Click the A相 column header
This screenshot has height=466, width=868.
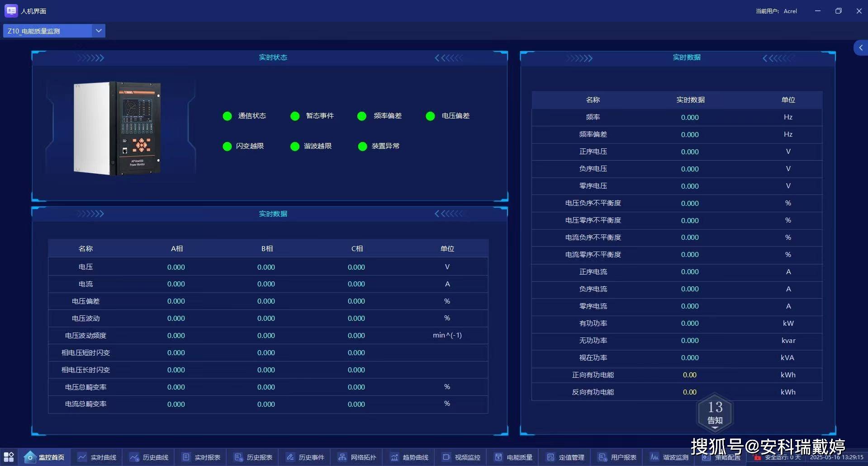click(x=177, y=248)
